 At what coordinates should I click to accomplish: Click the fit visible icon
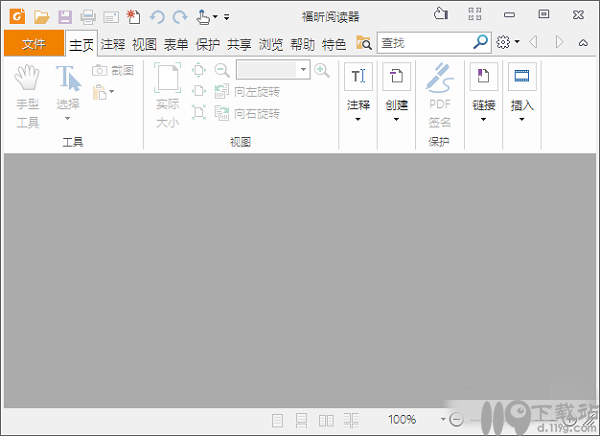199,113
